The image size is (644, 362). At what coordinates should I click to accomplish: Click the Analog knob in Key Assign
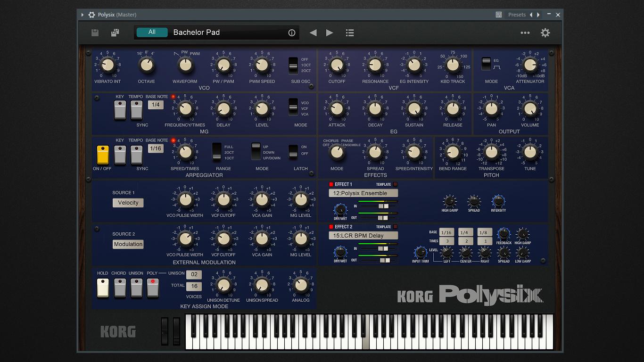[301, 285]
